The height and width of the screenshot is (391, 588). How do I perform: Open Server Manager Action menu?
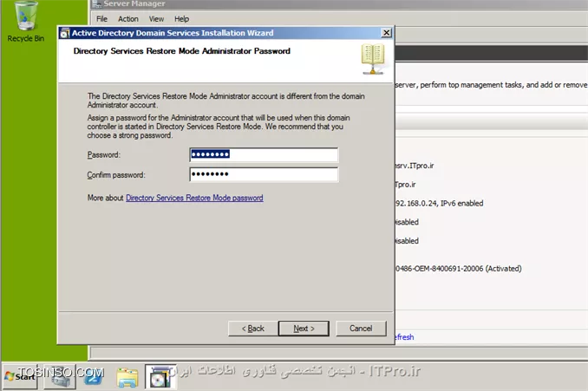click(x=127, y=19)
